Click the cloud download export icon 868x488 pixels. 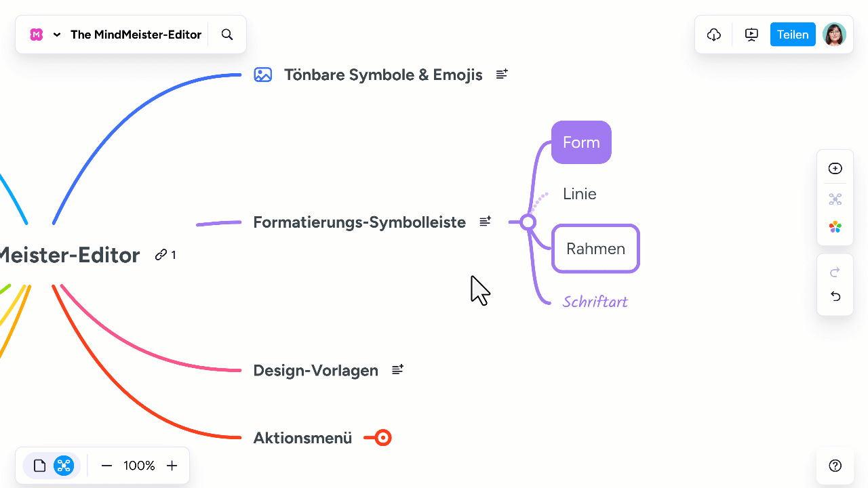pyautogui.click(x=714, y=35)
